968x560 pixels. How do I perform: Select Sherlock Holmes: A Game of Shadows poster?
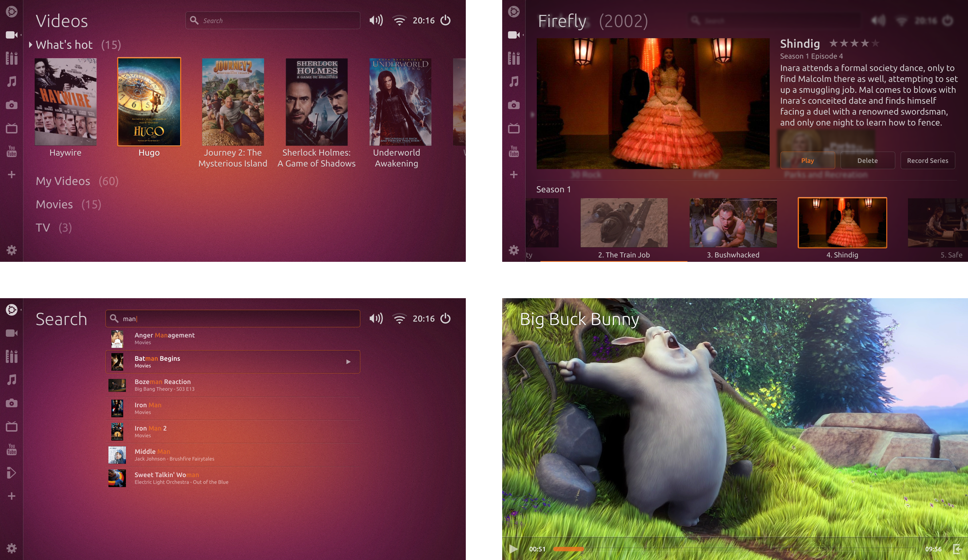[x=317, y=102]
